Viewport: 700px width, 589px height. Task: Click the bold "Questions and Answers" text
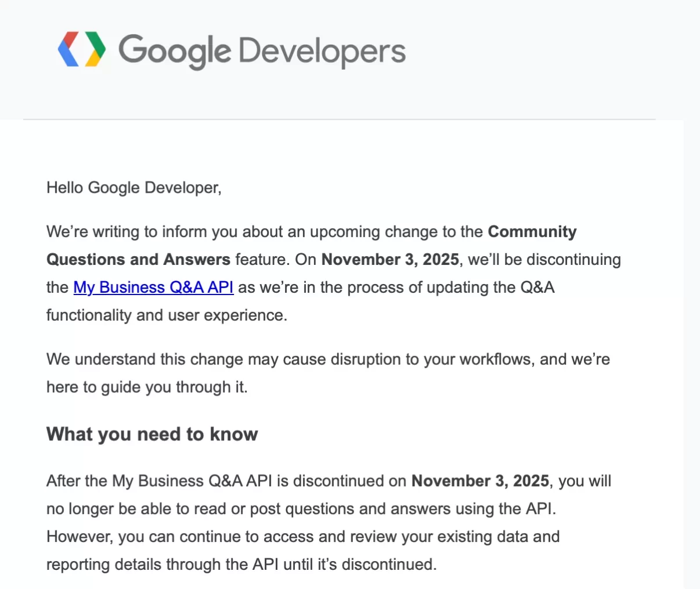(x=139, y=259)
